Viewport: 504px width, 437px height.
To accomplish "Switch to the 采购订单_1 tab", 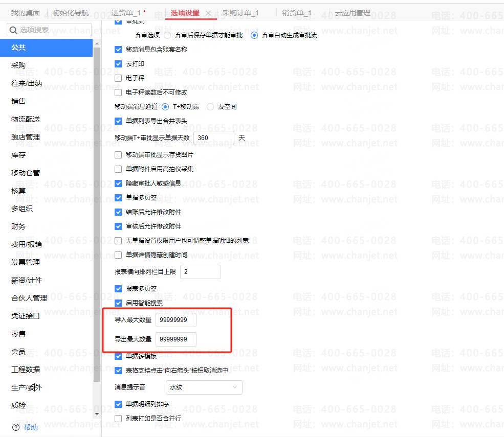I will 240,13.
